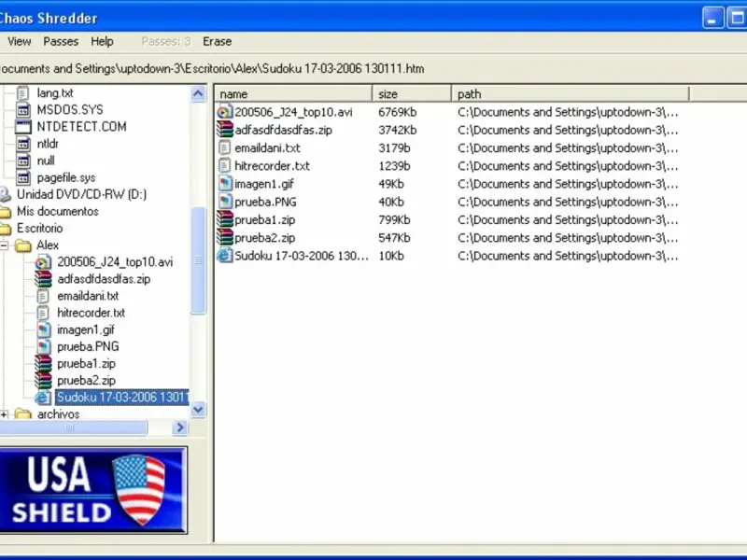Open the View menu
Image resolution: width=747 pixels, height=560 pixels.
pos(19,41)
